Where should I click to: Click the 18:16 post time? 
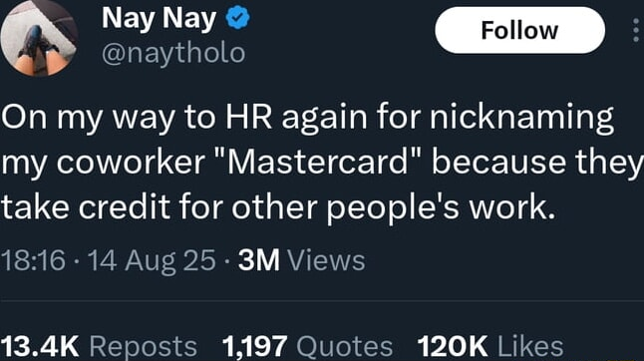[x=33, y=260]
